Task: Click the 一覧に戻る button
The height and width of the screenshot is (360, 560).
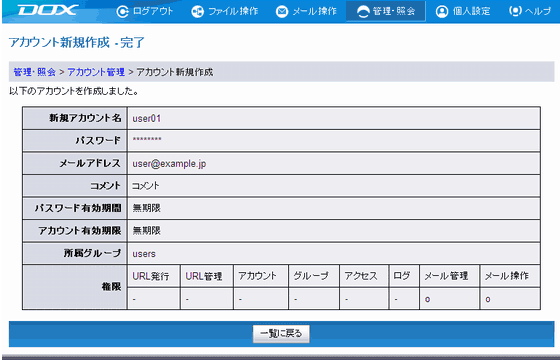Action: pyautogui.click(x=281, y=334)
